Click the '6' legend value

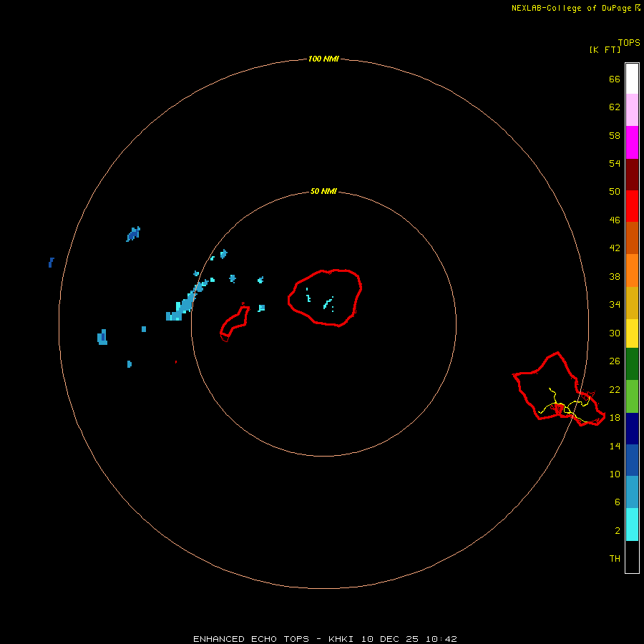click(617, 502)
